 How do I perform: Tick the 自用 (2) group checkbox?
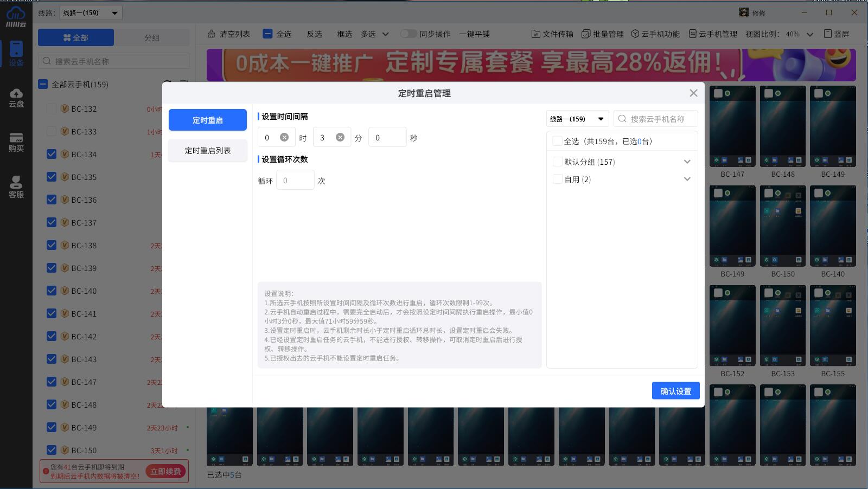click(557, 179)
